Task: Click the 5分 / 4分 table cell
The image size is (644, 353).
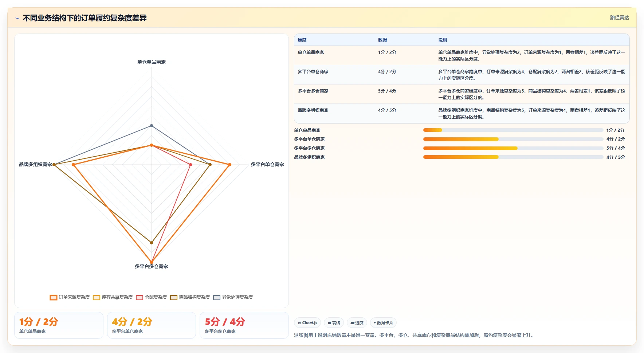Action: (387, 91)
